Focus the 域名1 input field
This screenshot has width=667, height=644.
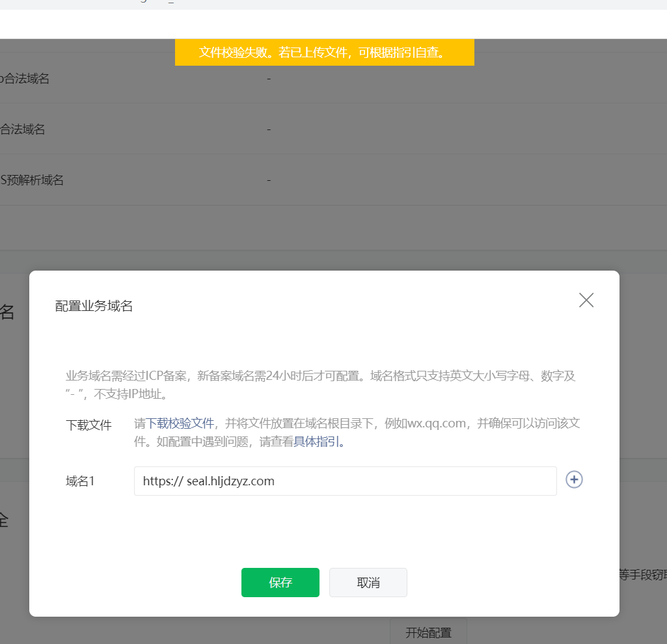pos(345,481)
